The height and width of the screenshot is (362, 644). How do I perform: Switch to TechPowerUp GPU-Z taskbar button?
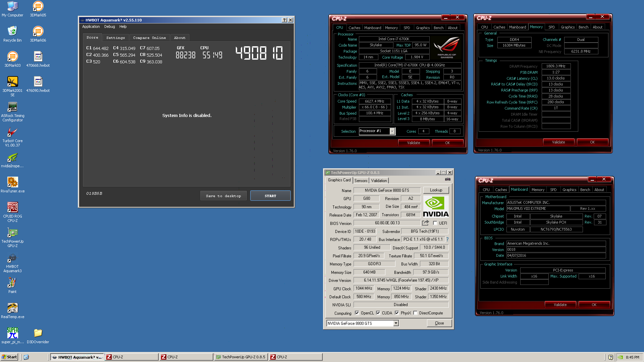241,357
